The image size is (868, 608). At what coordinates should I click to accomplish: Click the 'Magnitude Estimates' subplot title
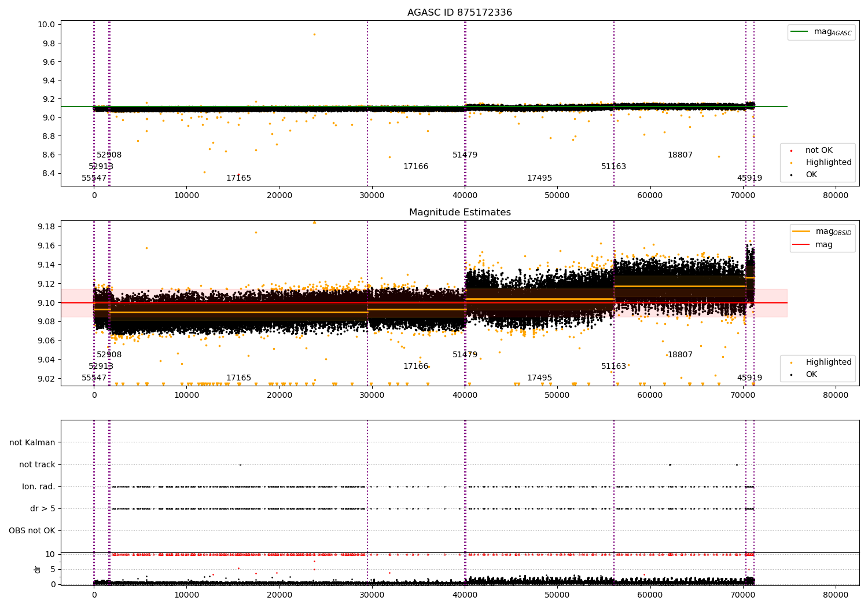[459, 213]
